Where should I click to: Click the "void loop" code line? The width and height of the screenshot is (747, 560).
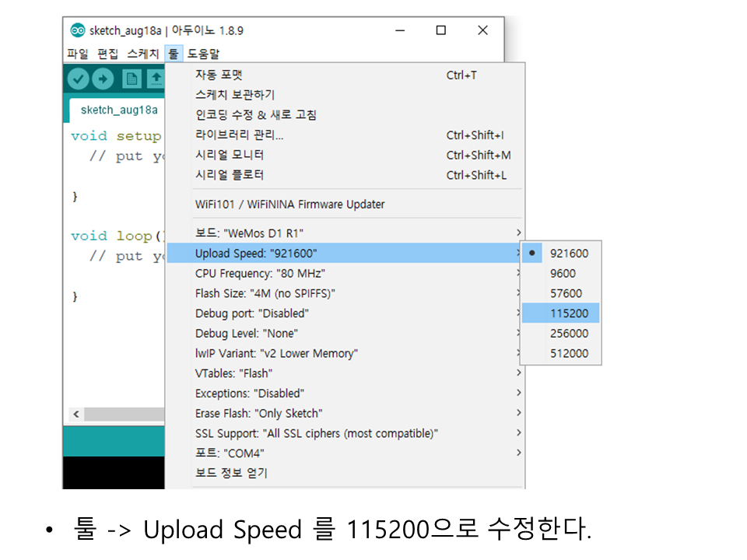point(117,236)
